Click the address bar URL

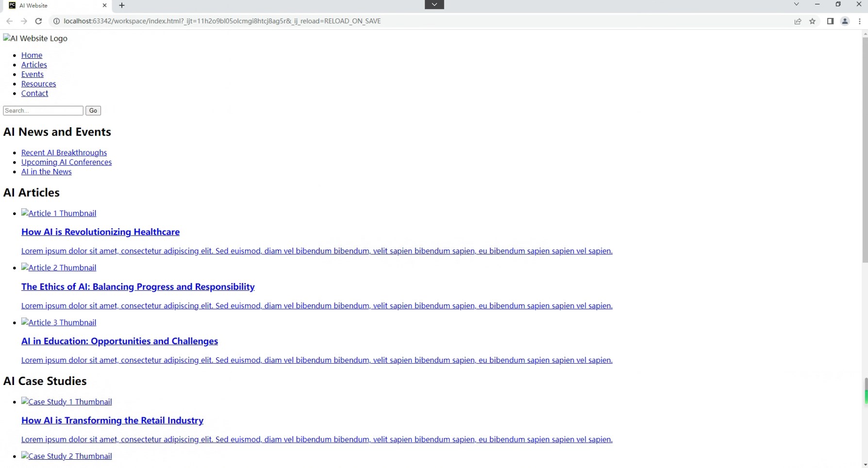(222, 21)
